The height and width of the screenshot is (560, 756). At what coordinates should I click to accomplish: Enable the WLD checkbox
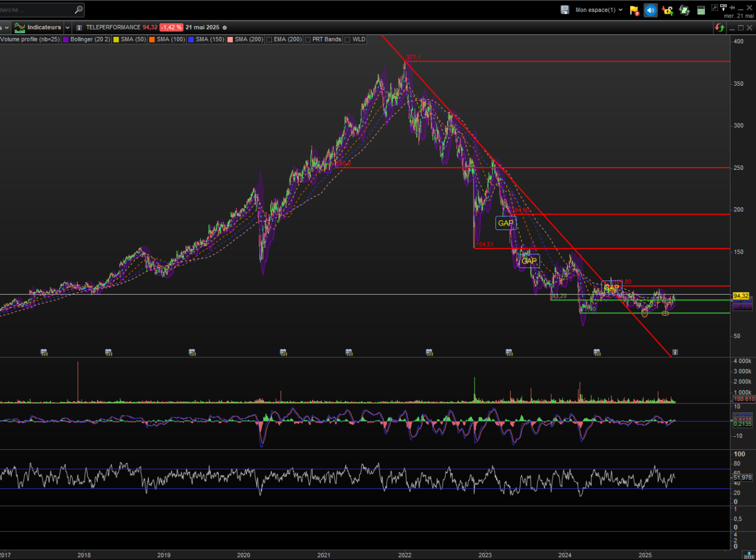(348, 40)
